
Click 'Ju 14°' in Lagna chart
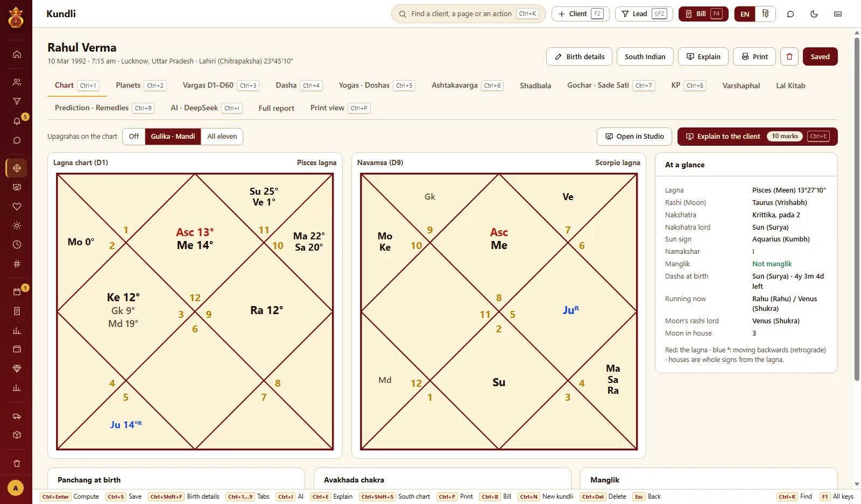click(x=126, y=425)
